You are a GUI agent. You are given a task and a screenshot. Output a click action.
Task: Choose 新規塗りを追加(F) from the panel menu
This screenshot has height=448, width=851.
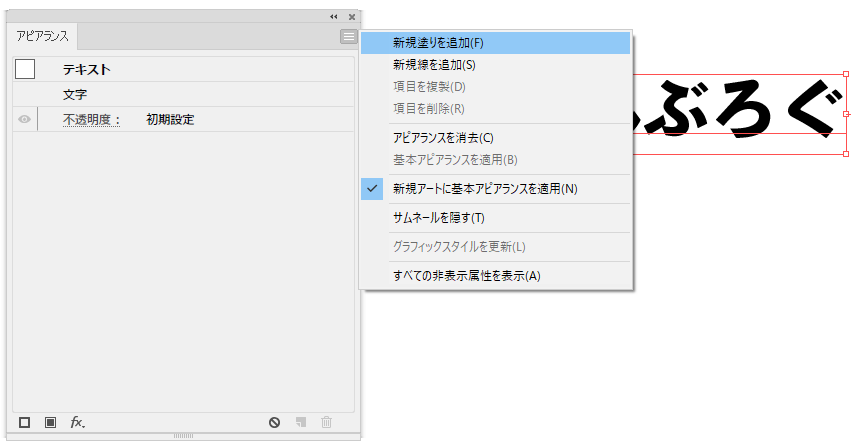(496, 43)
